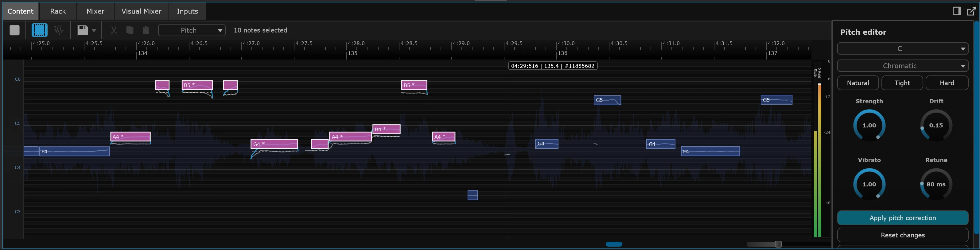Image resolution: width=980 pixels, height=250 pixels.
Task: Select the Hard correction preset
Action: coord(947,83)
